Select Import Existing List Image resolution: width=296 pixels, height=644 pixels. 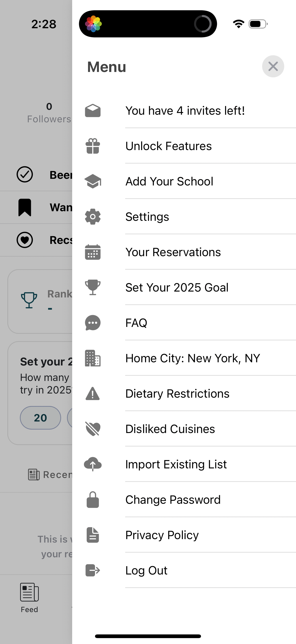pos(176,464)
